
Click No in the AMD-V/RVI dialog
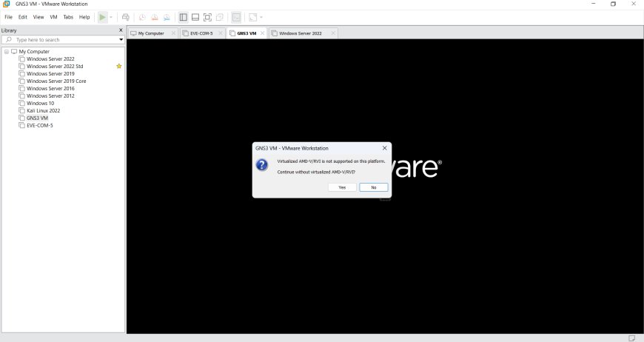pos(374,187)
